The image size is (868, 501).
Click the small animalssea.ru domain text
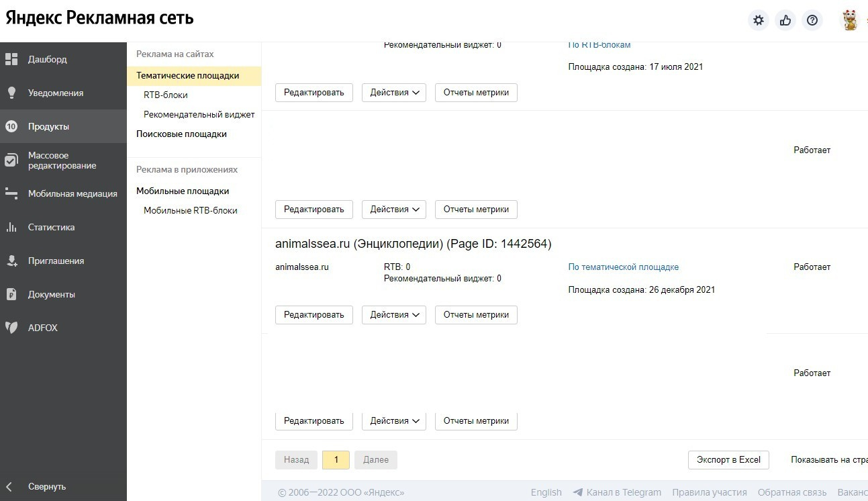tap(302, 267)
